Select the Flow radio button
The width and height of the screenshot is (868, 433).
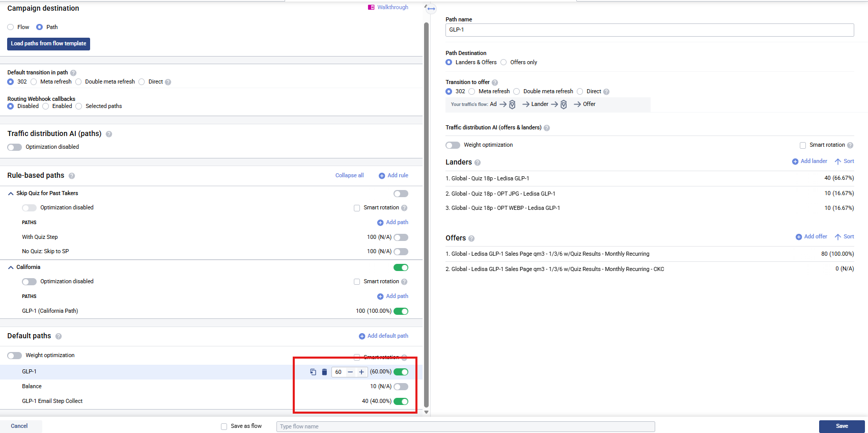click(11, 27)
